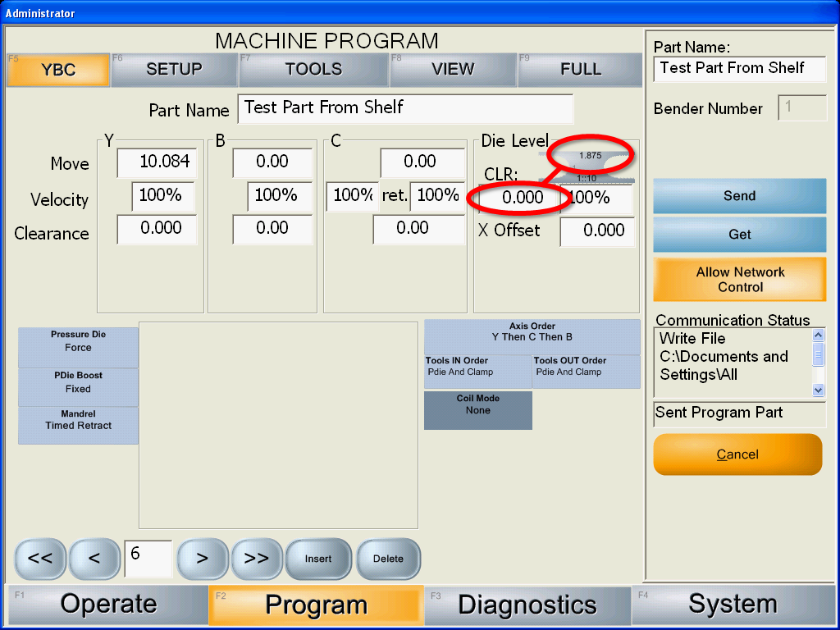Open the Diagnostics screen

pyautogui.click(x=527, y=605)
